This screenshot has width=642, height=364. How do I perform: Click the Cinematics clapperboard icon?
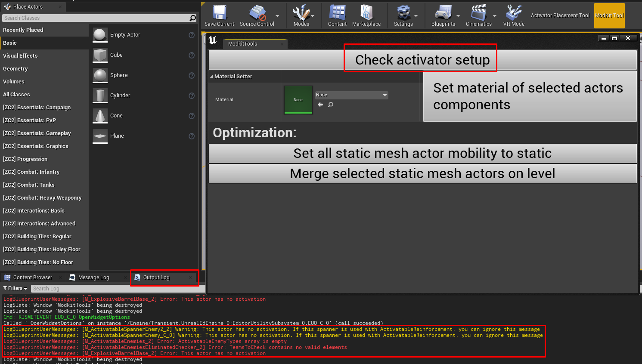(478, 13)
